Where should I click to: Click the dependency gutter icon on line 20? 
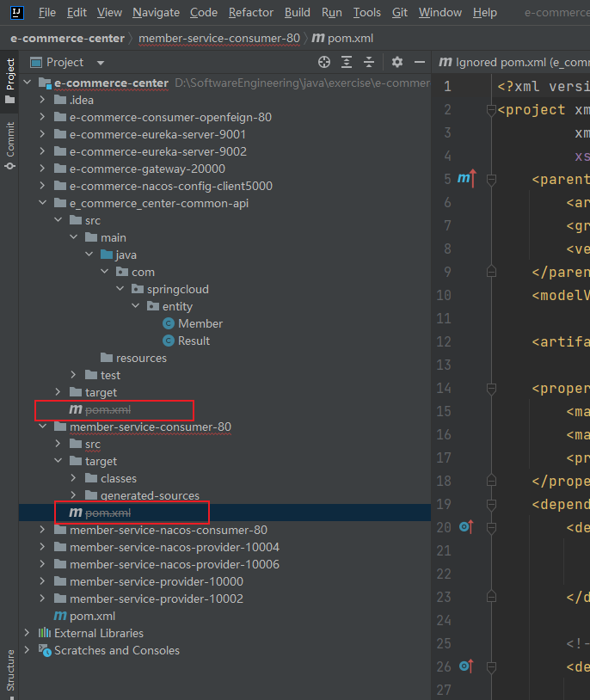click(466, 527)
